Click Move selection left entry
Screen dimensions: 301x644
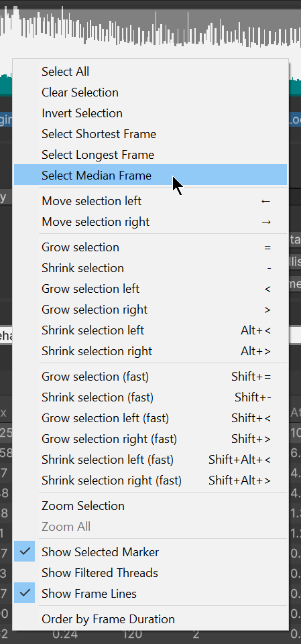click(150, 201)
